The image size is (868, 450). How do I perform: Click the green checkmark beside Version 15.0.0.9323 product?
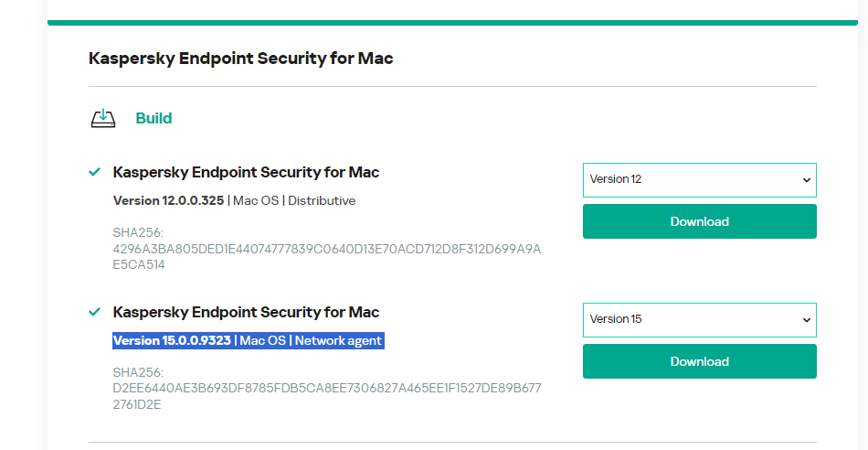pyautogui.click(x=94, y=312)
